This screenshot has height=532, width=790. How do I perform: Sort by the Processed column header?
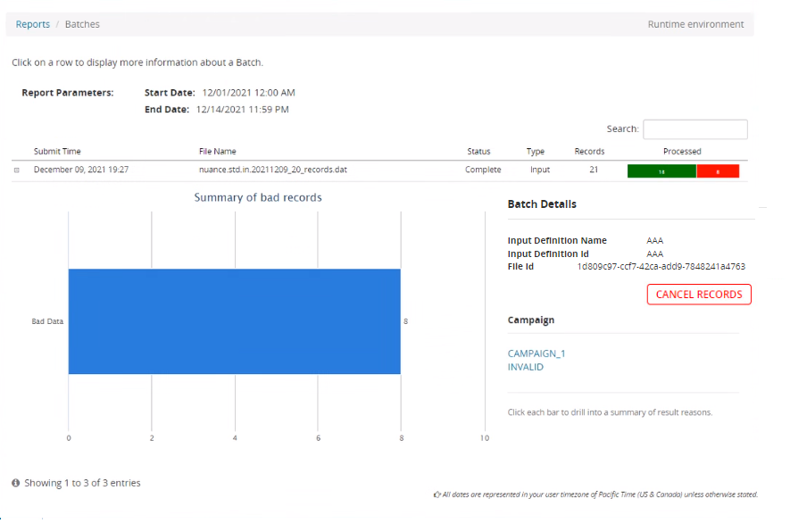click(x=682, y=152)
